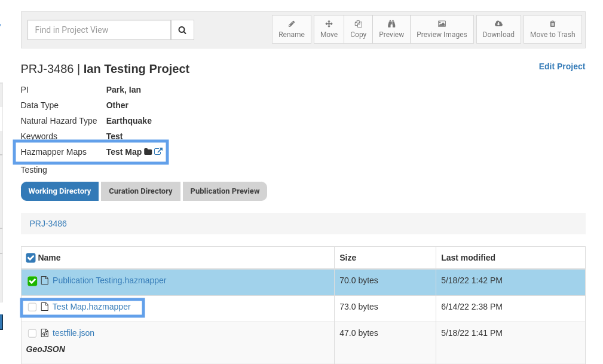Viewport: 603px width, 364px height.
Task: Download the selected file
Action: click(498, 29)
